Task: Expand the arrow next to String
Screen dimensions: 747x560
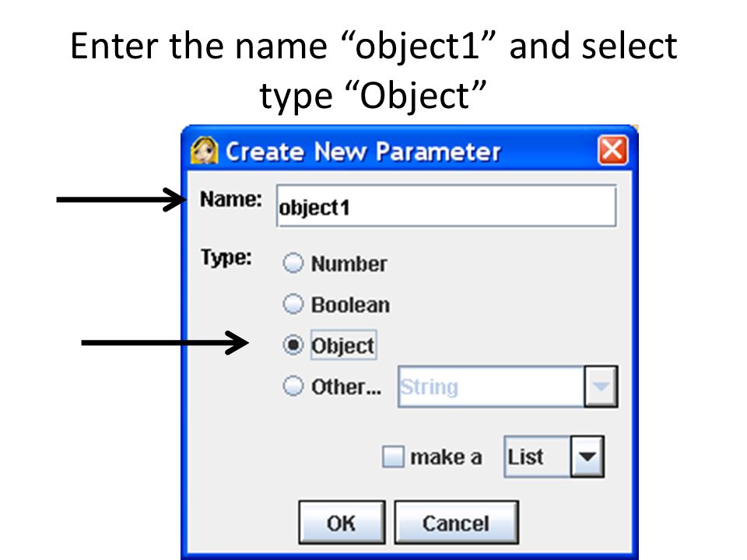Action: click(601, 387)
